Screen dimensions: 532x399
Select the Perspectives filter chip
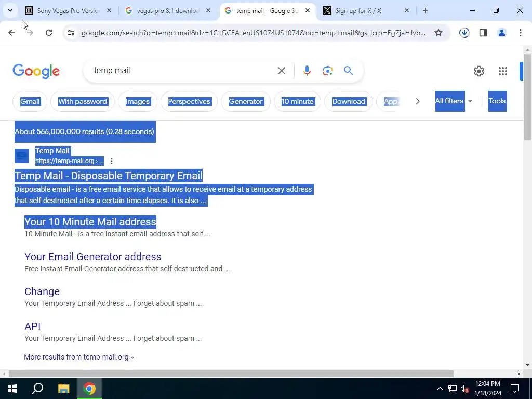(x=189, y=101)
